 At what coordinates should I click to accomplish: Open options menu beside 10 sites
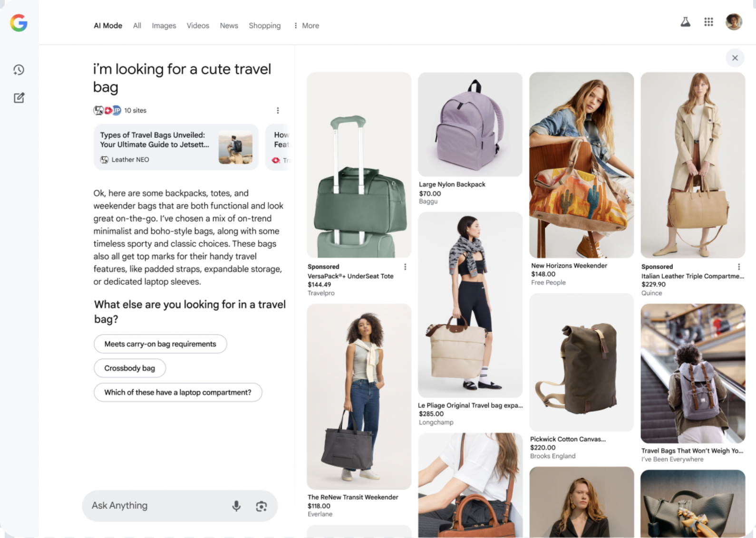[x=278, y=110]
